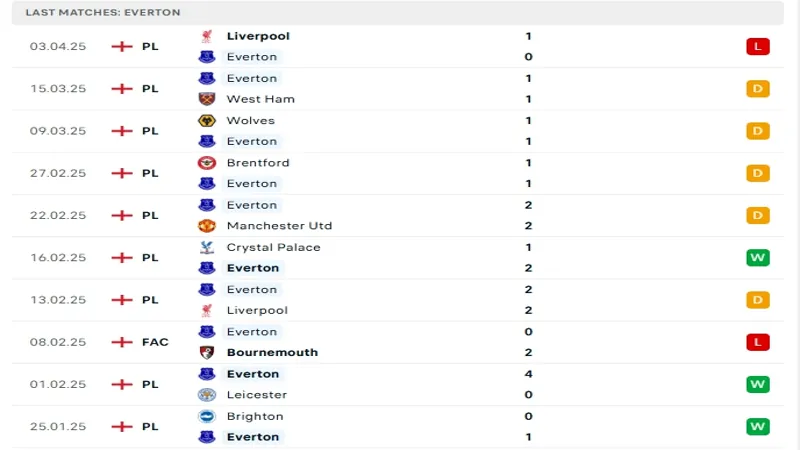Click the green W badge for Brighton match
Viewport: 800px width, 450px height.
(x=758, y=427)
